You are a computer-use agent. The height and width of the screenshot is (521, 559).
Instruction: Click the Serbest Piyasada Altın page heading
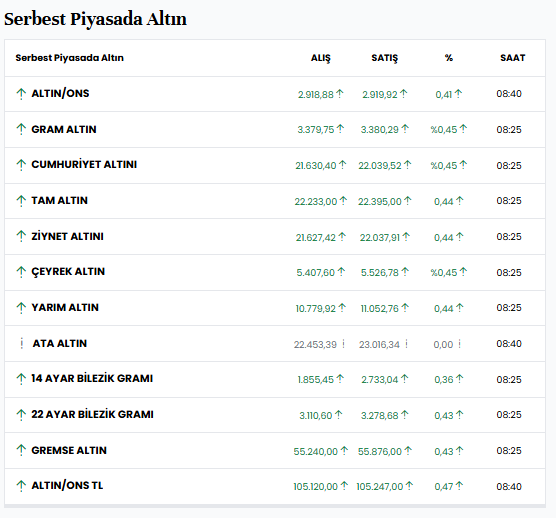pos(95,19)
